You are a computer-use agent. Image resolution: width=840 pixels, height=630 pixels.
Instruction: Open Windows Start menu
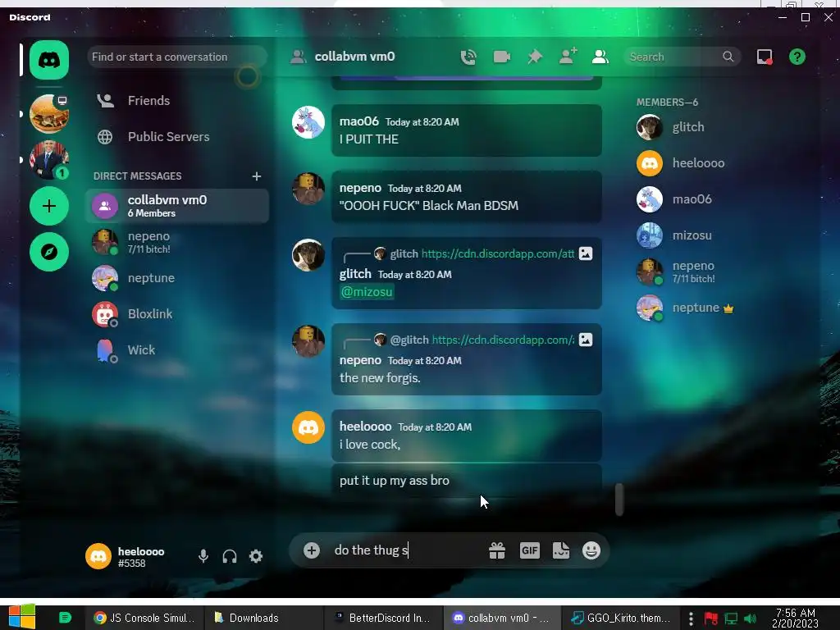[22, 617]
